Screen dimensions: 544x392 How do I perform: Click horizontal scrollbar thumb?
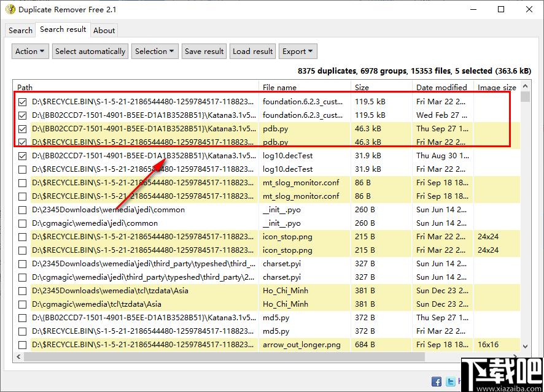point(224,356)
